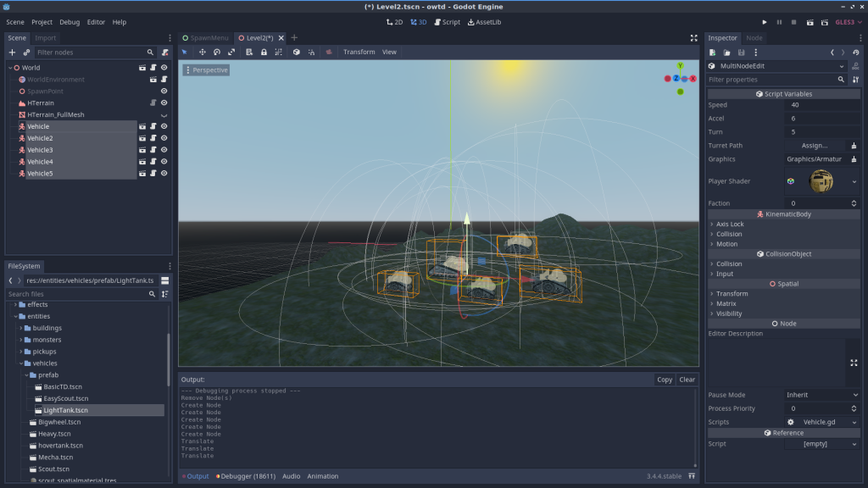The height and width of the screenshot is (488, 868).
Task: Hide the Vehicle5 node
Action: [x=164, y=174]
